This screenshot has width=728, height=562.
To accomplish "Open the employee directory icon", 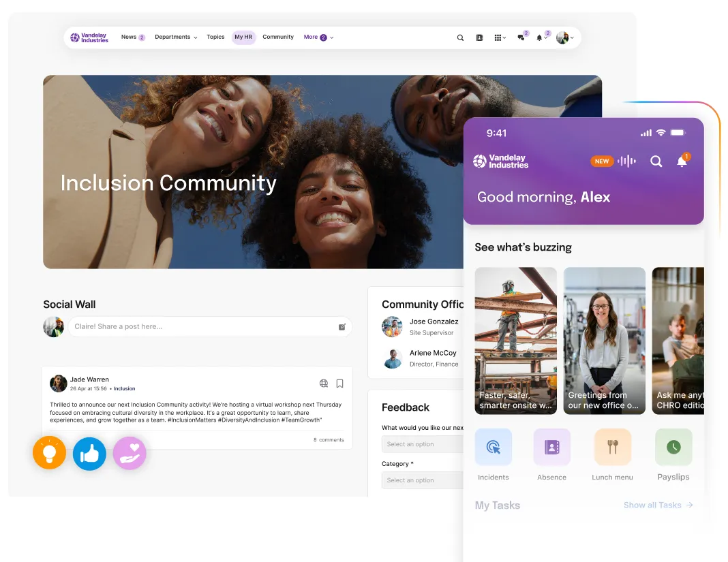I will [x=479, y=37].
